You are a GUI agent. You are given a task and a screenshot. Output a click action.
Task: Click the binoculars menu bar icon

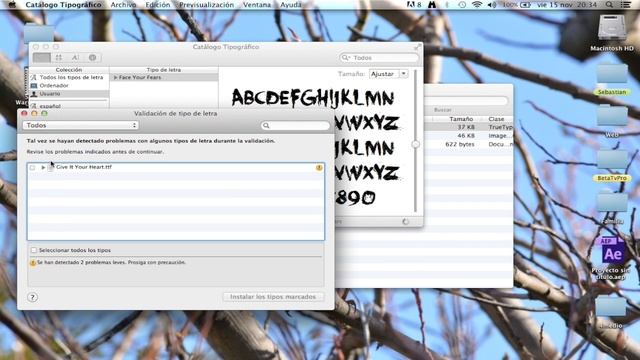[x=432, y=4]
